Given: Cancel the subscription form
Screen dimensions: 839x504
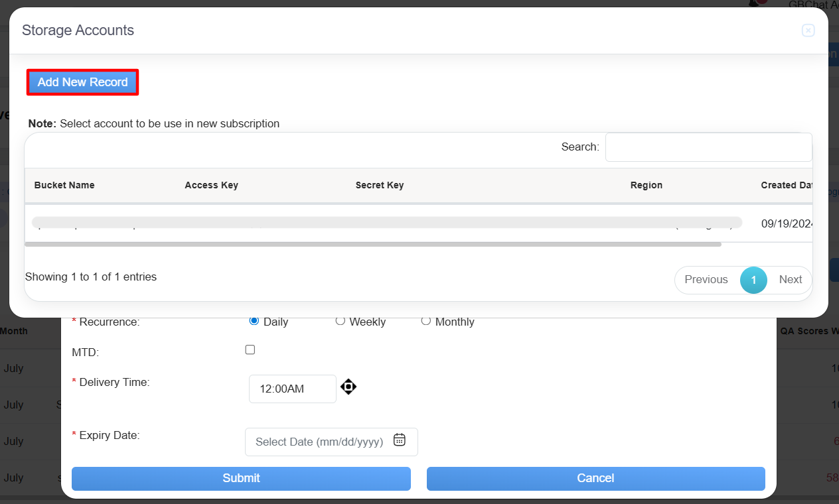Looking at the screenshot, I should (x=595, y=478).
